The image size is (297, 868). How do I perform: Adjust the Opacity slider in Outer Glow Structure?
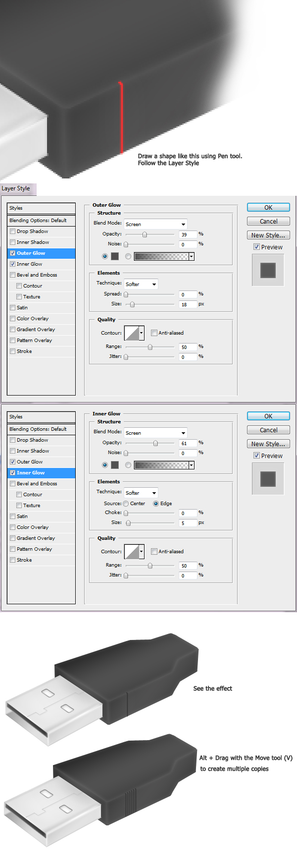point(145,234)
